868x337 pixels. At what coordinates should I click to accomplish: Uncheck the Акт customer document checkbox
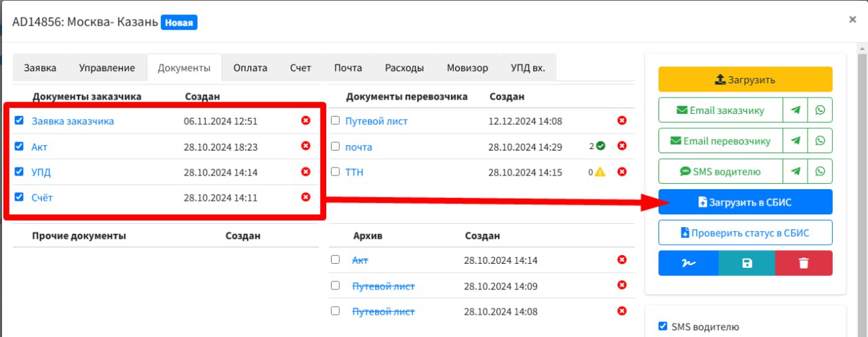coord(19,146)
